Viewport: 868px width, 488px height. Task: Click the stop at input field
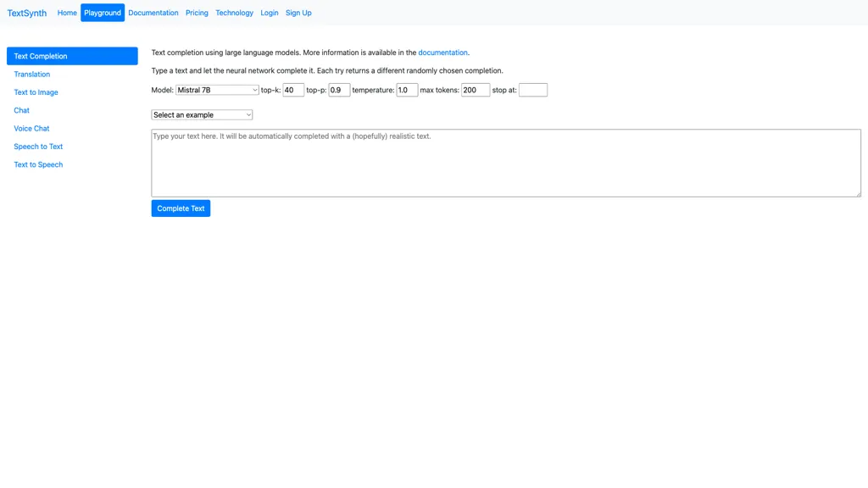[533, 90]
